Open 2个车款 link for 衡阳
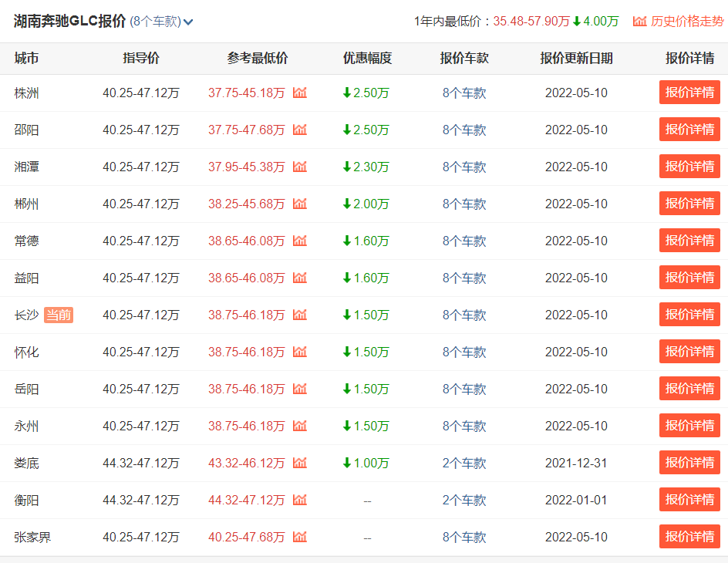 [x=463, y=500]
